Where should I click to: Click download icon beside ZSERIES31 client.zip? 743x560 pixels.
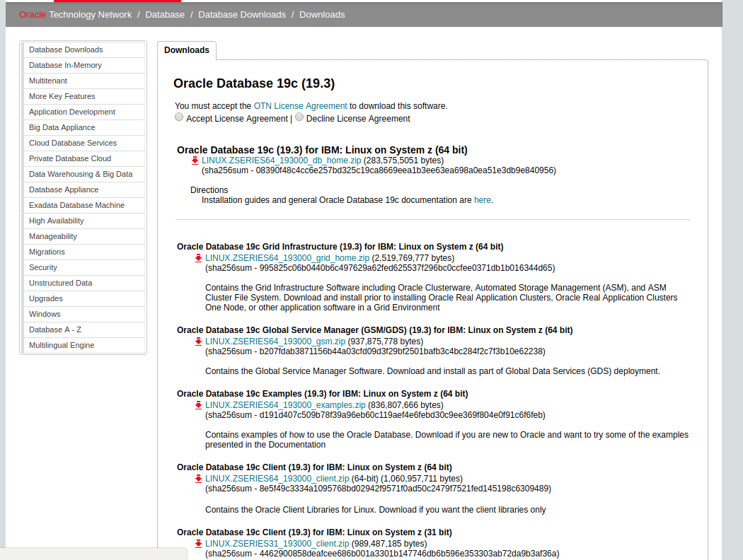[x=198, y=544]
